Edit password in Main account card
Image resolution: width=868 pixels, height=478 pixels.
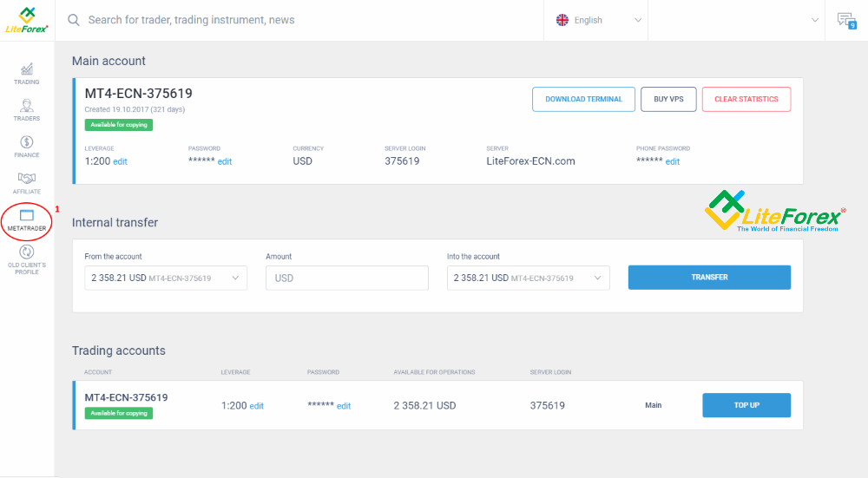(x=224, y=161)
